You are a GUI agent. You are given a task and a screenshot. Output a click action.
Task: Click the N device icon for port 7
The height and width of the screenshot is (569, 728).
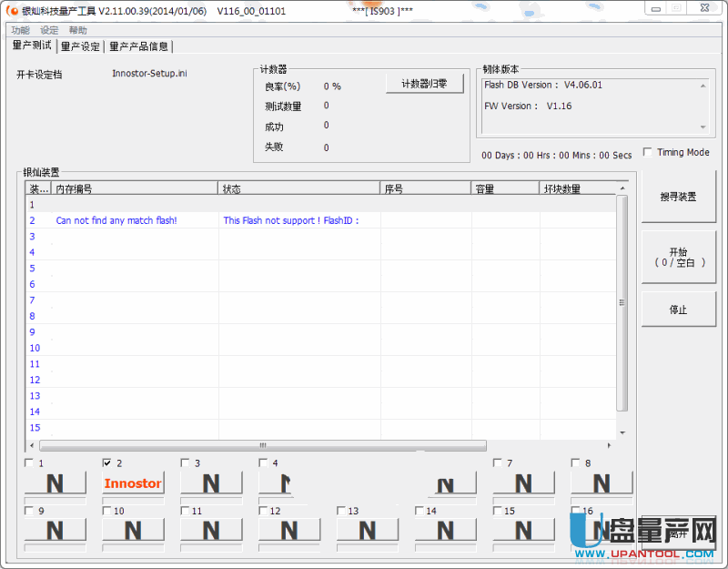pos(523,483)
